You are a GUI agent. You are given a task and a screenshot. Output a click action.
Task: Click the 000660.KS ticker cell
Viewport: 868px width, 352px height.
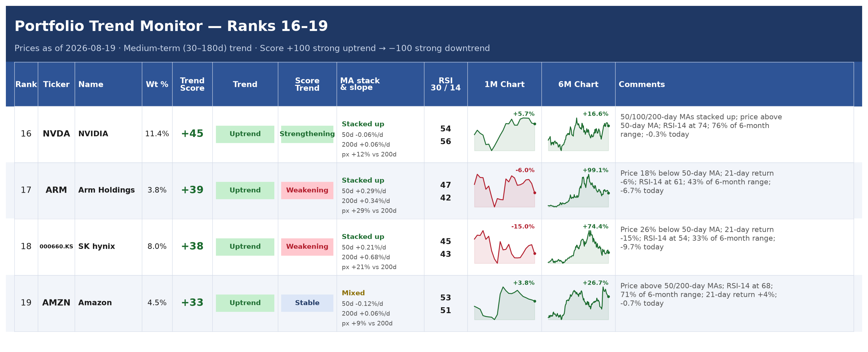pos(56,247)
